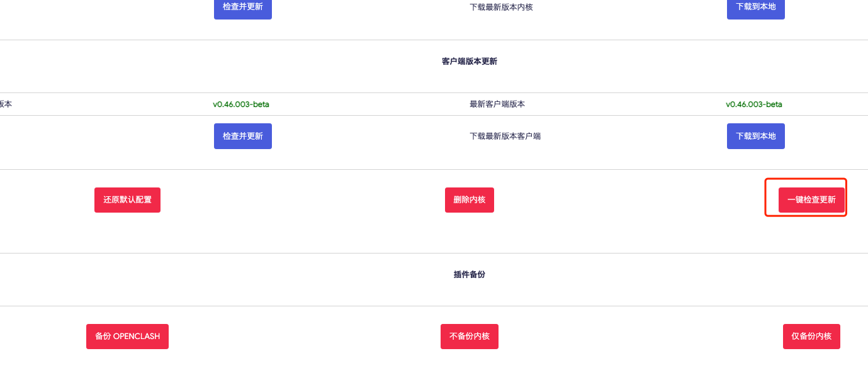This screenshot has height=368, width=868.
Task: Run 一键检查更新
Action: pyautogui.click(x=811, y=200)
